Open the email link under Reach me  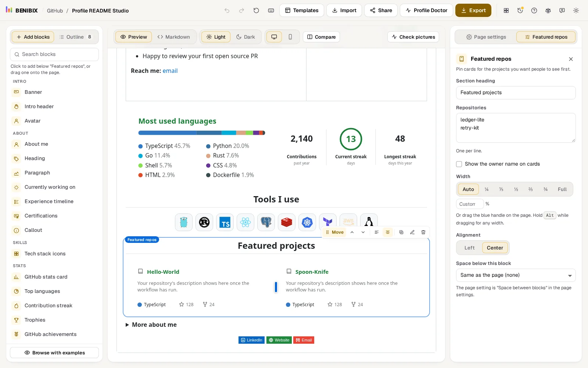pos(170,71)
